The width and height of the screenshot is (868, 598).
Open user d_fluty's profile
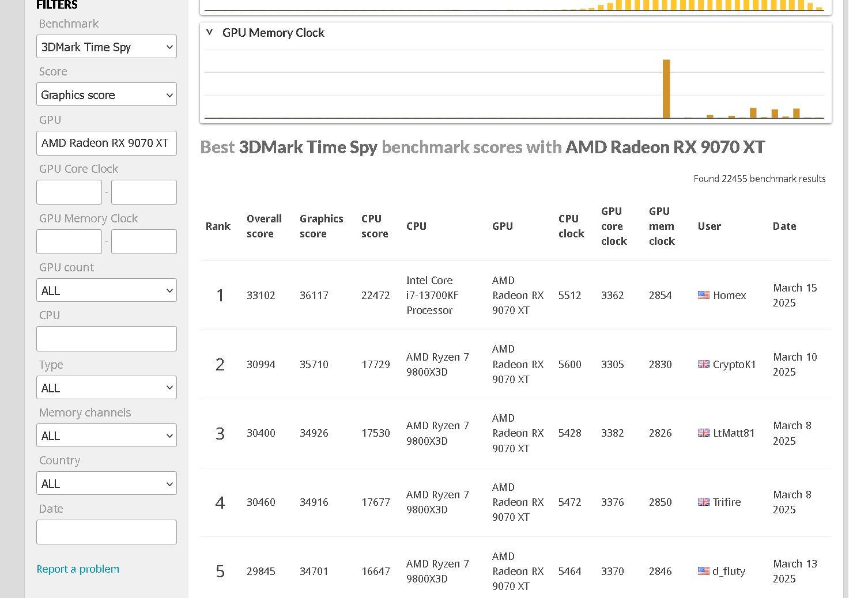(x=729, y=571)
